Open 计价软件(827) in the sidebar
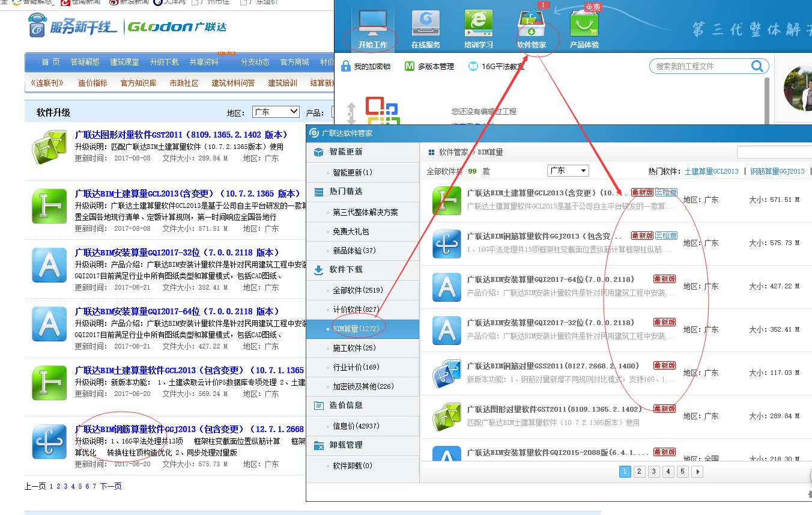 [356, 309]
